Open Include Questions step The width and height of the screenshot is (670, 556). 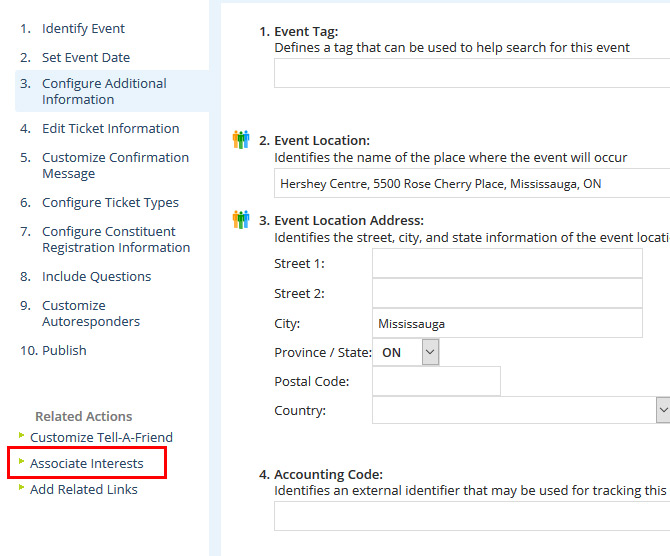pos(96,277)
